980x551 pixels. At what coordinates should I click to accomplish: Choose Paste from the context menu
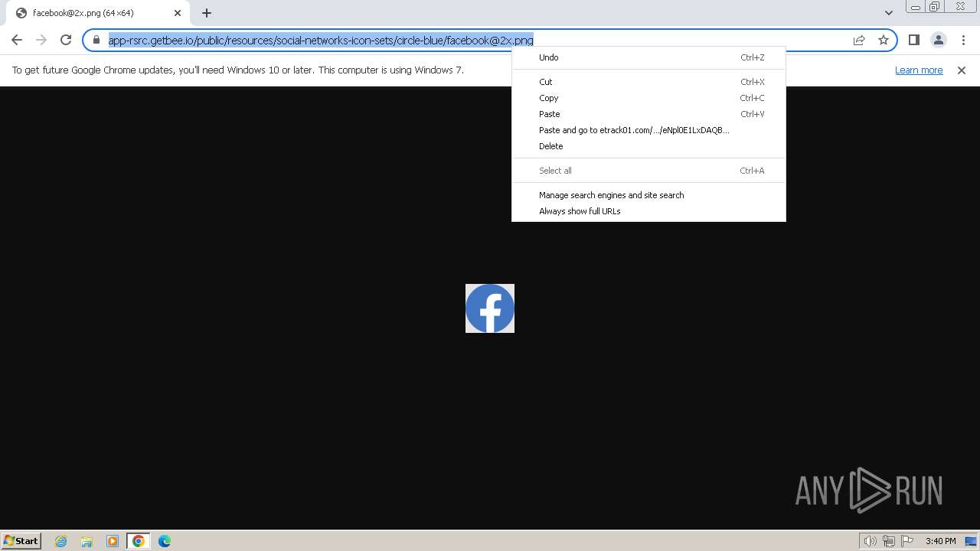(x=648, y=114)
